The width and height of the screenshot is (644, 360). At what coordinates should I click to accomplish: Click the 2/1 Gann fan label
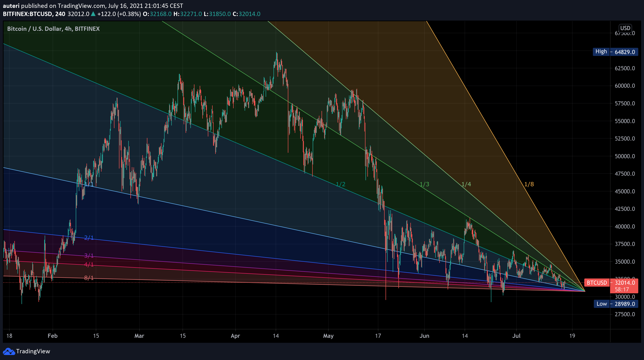click(x=89, y=237)
